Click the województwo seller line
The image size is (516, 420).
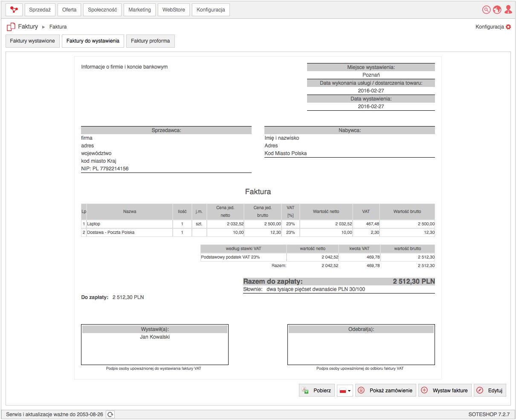click(x=96, y=153)
